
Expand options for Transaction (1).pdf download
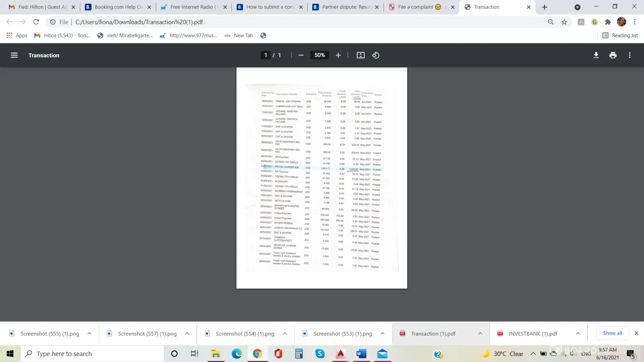480,333
